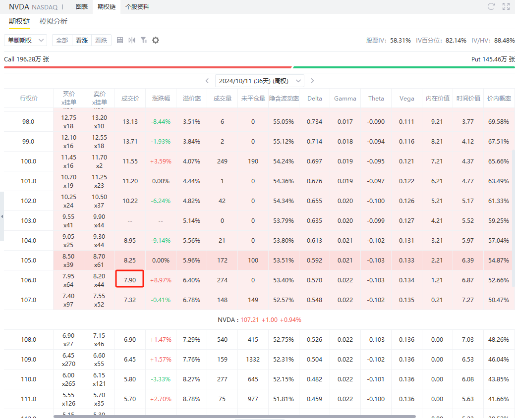
Task: Click the list layout icon in toolbar
Action: pos(120,40)
